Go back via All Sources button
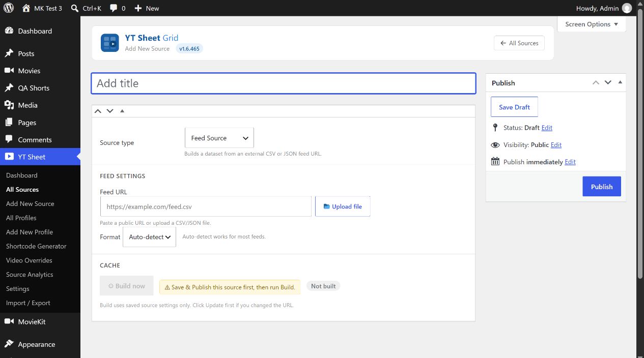644x358 pixels. tap(519, 43)
